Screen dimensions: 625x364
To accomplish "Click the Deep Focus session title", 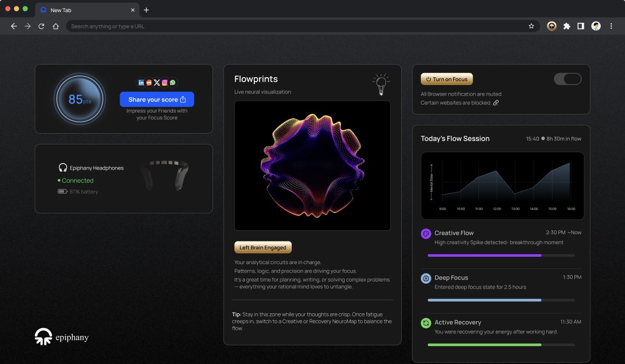I will click(451, 277).
